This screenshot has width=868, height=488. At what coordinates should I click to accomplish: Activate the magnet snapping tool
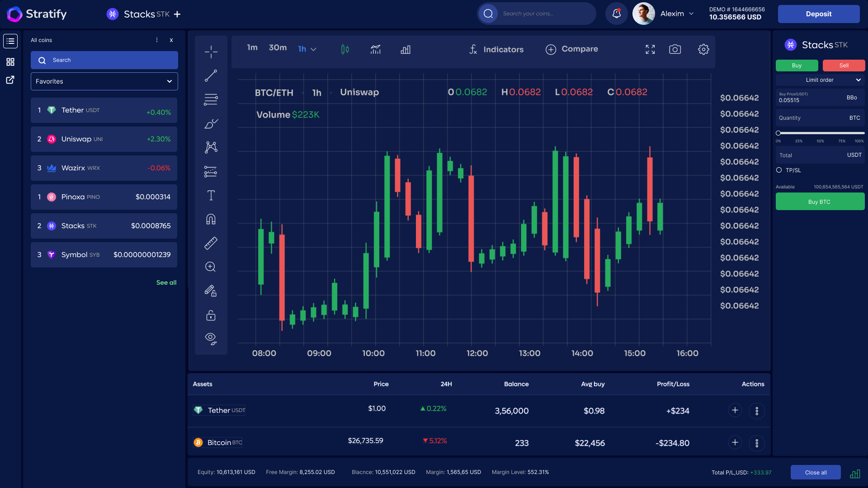point(211,219)
